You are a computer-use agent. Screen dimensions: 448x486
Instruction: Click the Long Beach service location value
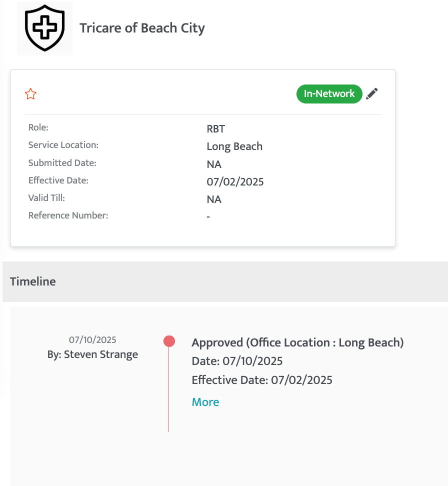coord(234,146)
